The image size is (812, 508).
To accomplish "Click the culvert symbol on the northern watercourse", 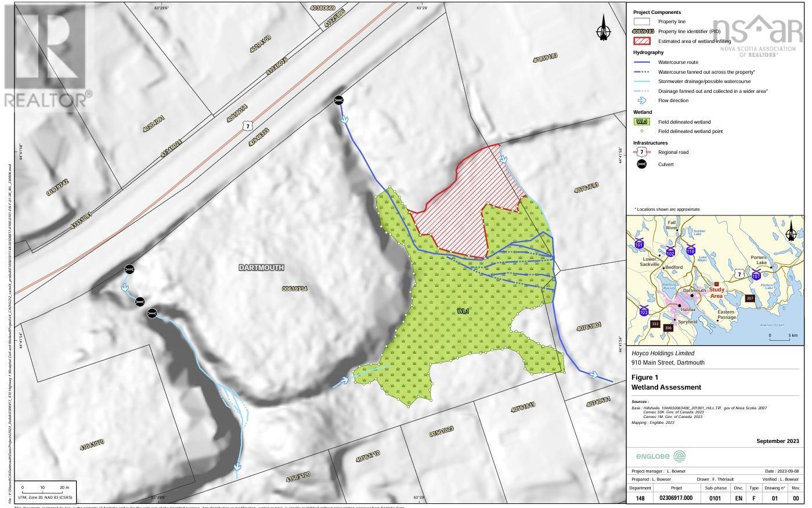I will pos(339,99).
